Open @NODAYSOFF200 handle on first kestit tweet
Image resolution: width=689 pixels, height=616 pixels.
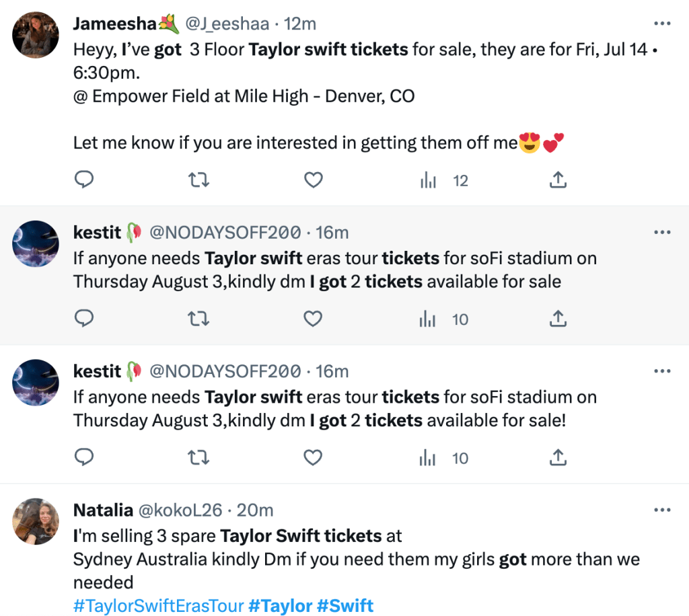224,233
